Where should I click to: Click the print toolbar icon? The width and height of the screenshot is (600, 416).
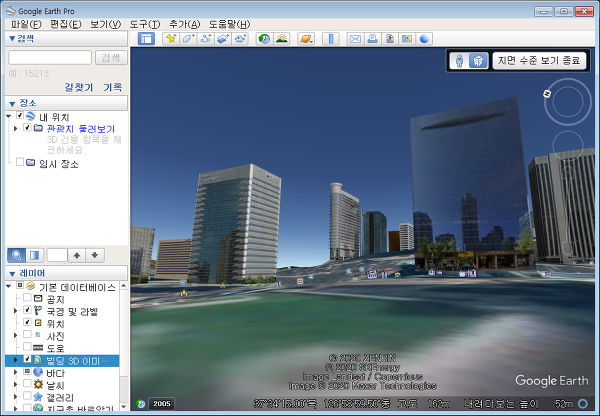[372, 39]
